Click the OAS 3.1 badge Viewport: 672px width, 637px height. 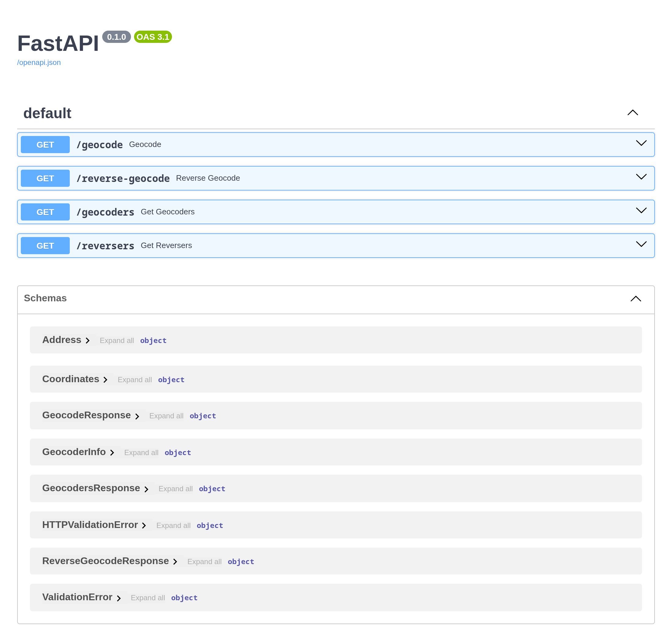pos(153,37)
